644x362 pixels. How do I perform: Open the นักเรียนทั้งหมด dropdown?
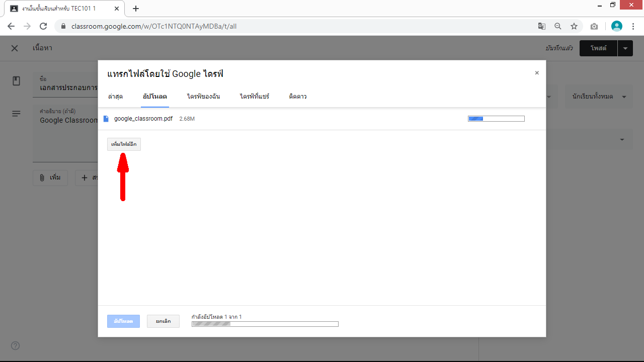click(x=599, y=97)
